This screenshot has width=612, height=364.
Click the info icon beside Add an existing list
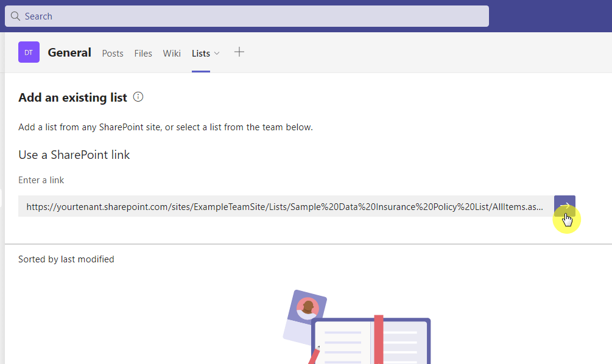[x=138, y=97]
